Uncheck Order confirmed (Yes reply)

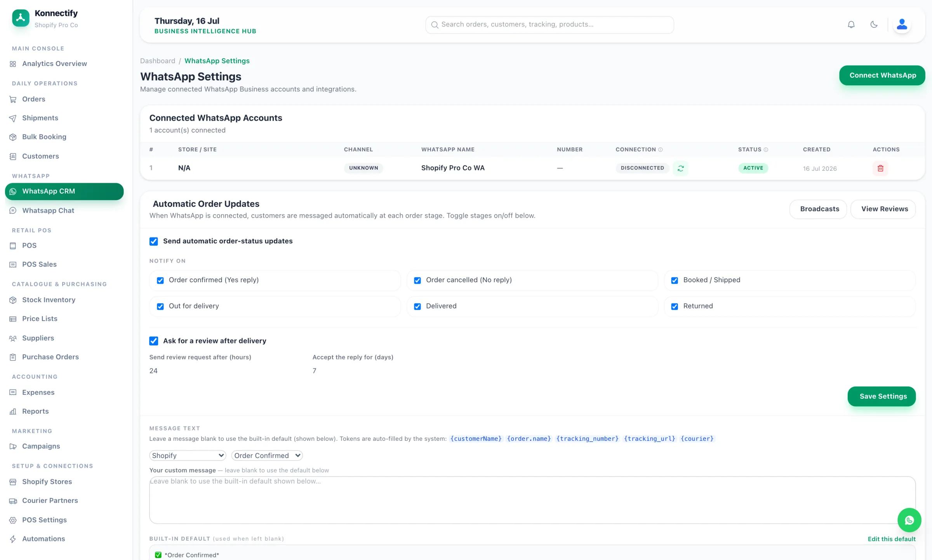(160, 281)
